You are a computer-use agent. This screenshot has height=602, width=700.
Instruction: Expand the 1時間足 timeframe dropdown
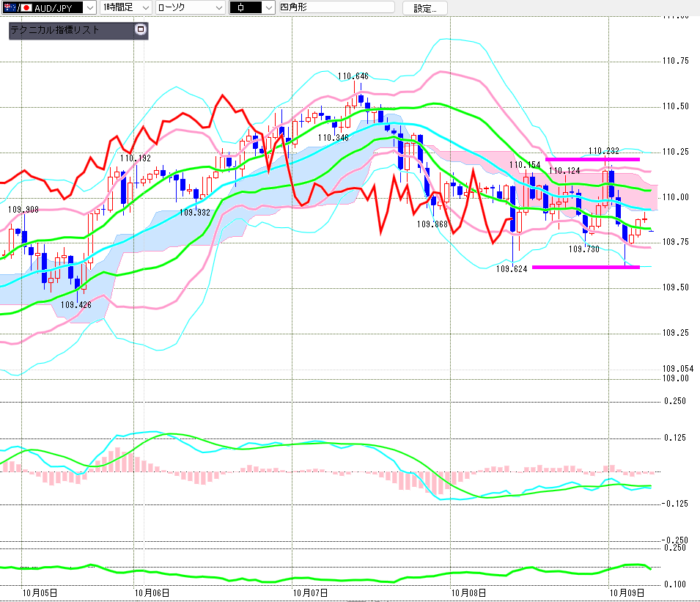(x=125, y=7)
